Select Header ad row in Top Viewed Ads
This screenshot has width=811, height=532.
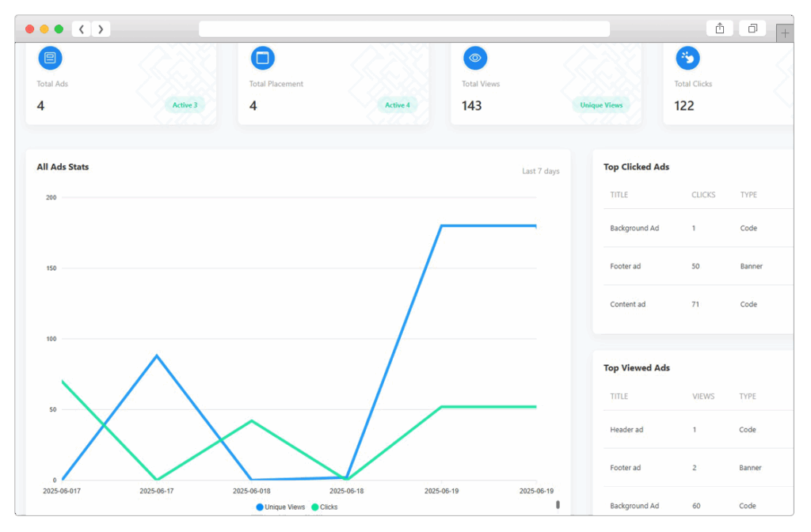626,430
